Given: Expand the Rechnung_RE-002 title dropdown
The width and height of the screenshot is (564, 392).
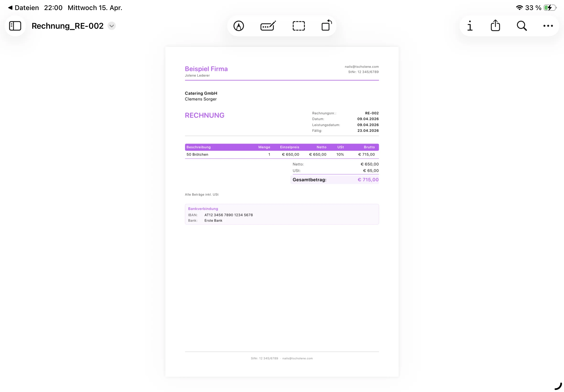Looking at the screenshot, I should [x=111, y=26].
